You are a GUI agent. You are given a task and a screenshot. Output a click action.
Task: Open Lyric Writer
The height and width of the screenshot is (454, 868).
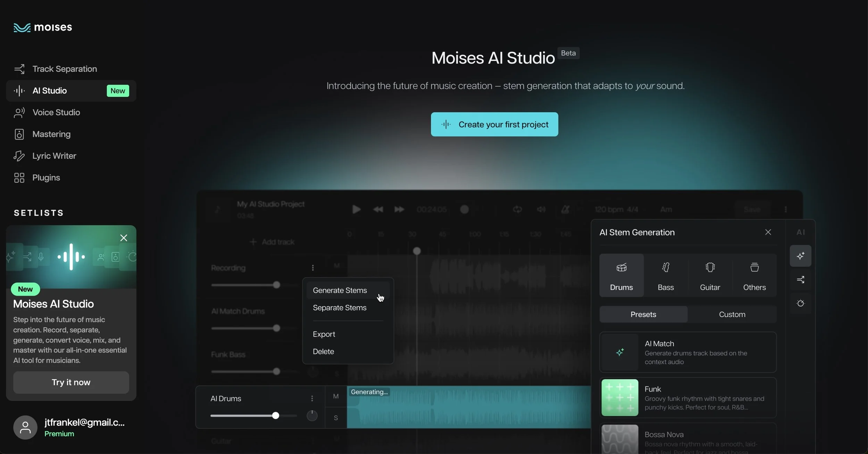click(71, 156)
